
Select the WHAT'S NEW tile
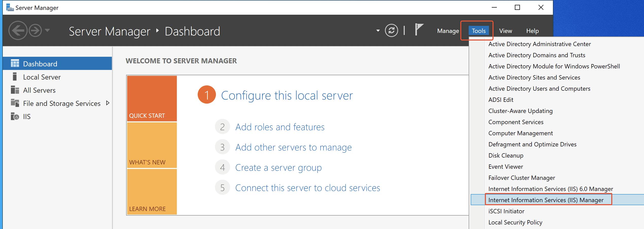coord(152,145)
